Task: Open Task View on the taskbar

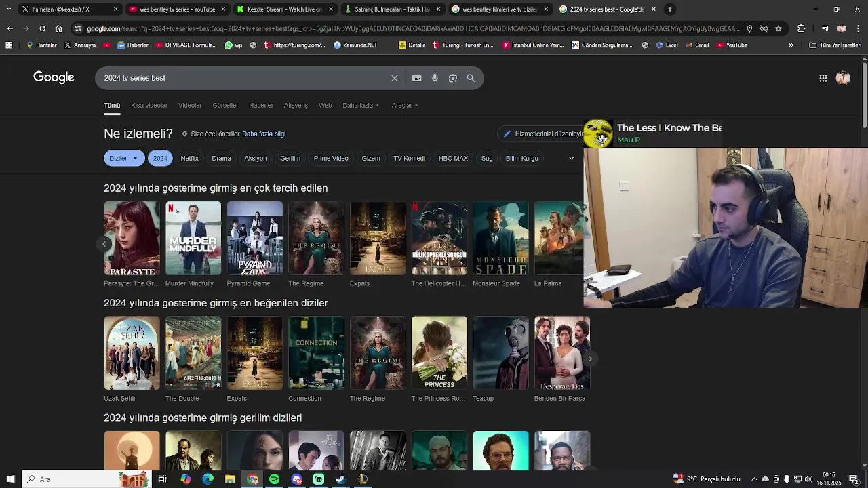Action: (163, 479)
